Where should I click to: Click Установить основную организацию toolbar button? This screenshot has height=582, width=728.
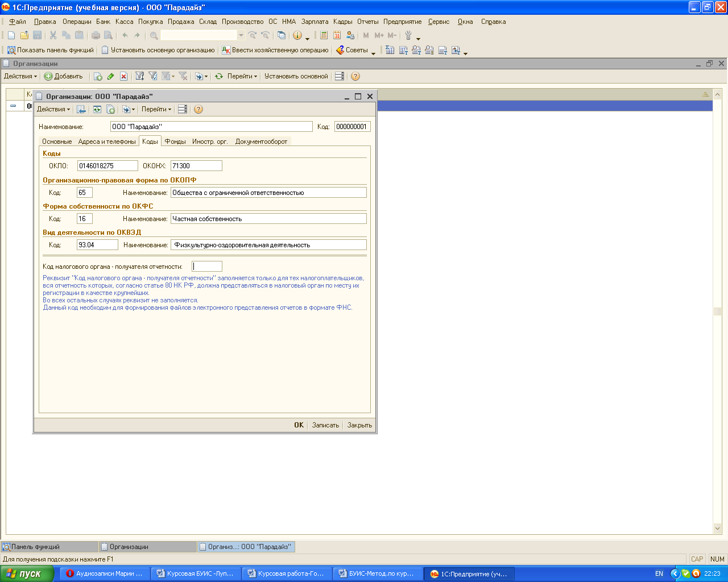pyautogui.click(x=158, y=50)
